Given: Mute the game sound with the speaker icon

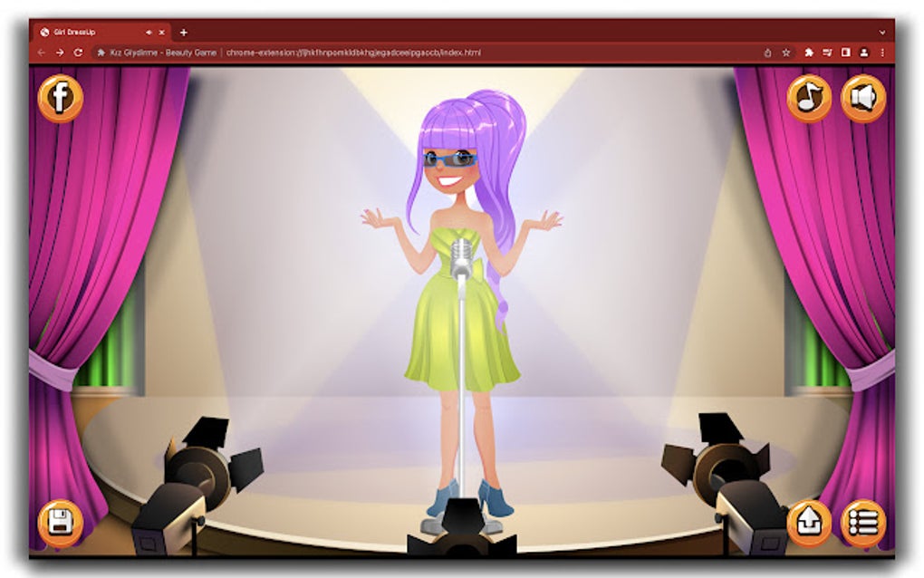Looking at the screenshot, I should [861, 98].
